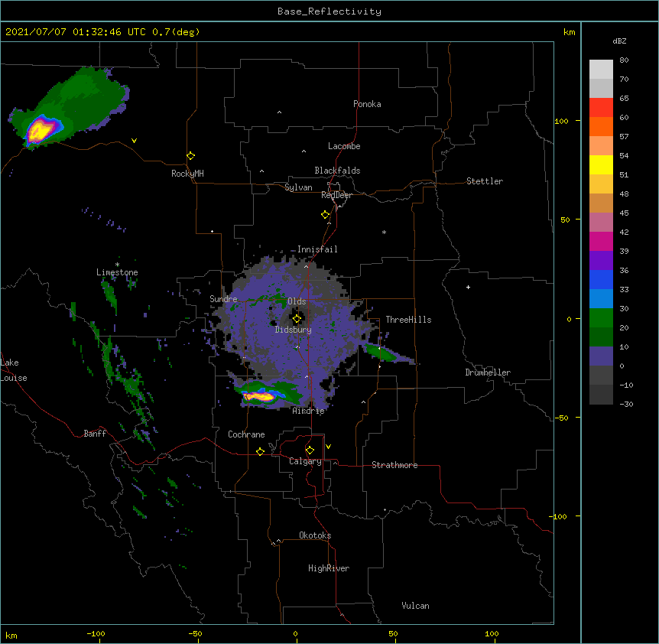
Task: Select the 65 dBZ red swatch
Action: [601, 107]
